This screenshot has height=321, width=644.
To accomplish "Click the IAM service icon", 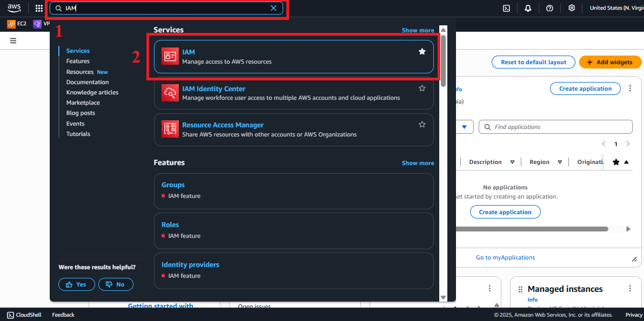I will [170, 57].
